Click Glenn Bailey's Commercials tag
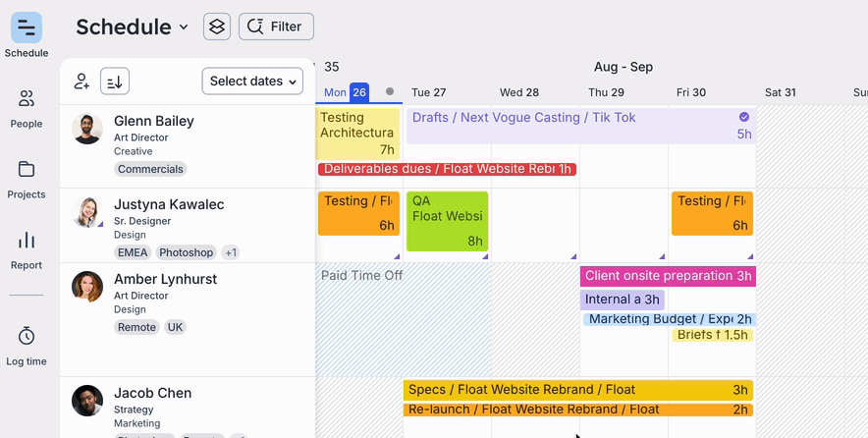The width and height of the screenshot is (868, 438). [150, 169]
